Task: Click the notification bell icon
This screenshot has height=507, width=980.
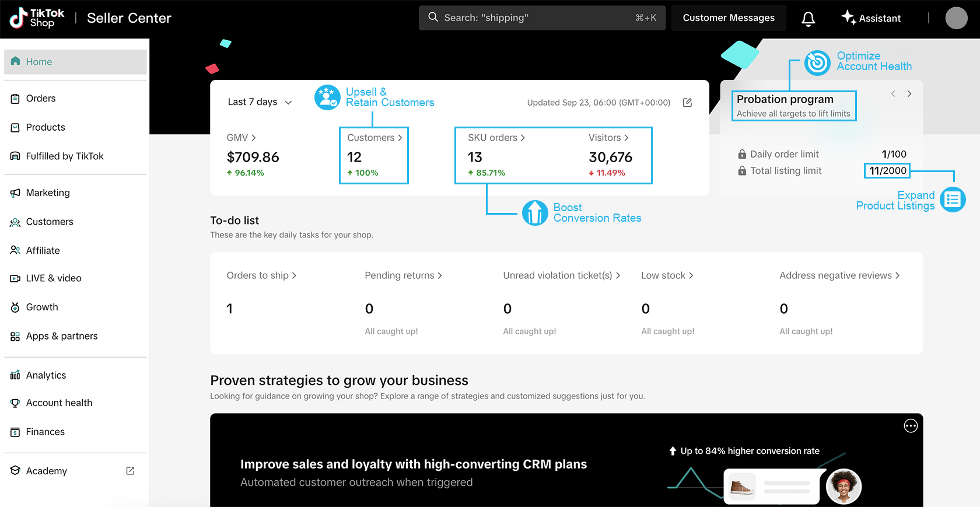Action: (808, 19)
